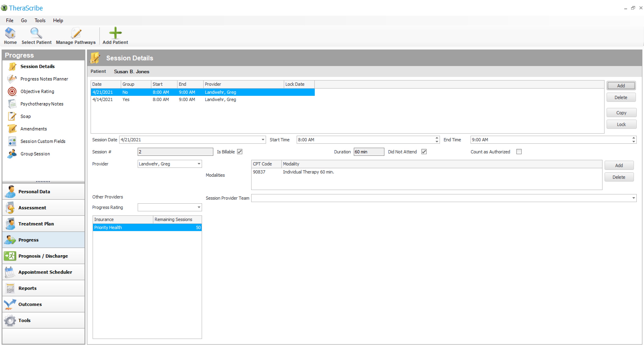Expand the Session Date dropdown

coord(263,140)
